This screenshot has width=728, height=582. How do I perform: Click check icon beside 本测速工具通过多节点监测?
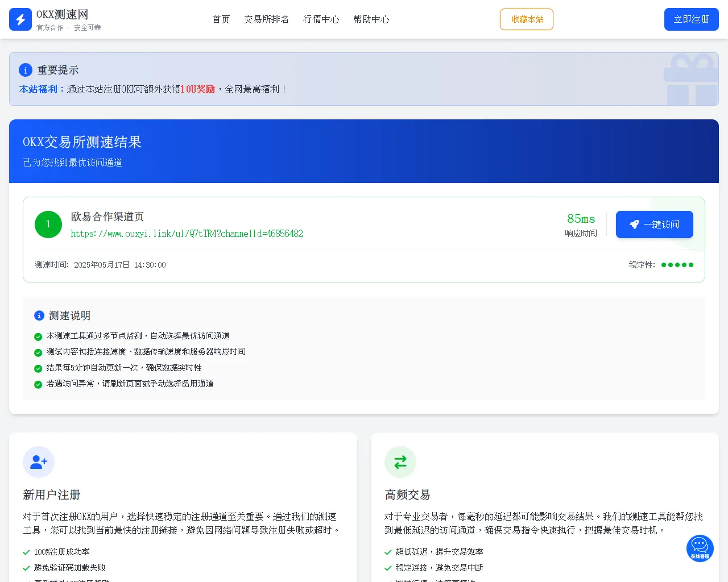(x=38, y=336)
